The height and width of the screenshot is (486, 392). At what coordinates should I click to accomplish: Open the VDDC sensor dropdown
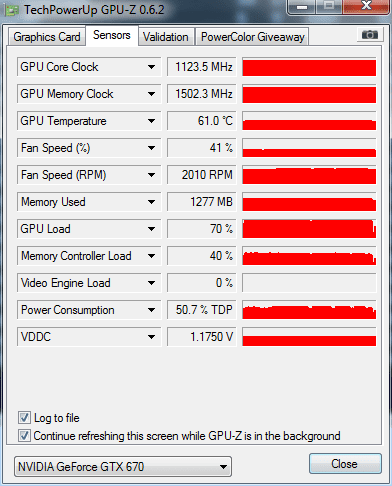pos(151,337)
